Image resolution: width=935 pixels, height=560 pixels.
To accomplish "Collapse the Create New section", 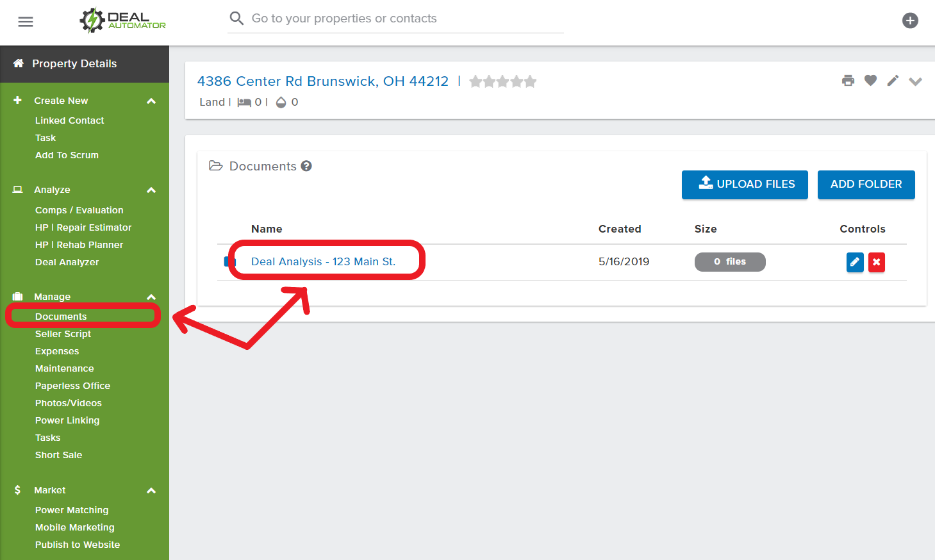I will click(x=151, y=101).
